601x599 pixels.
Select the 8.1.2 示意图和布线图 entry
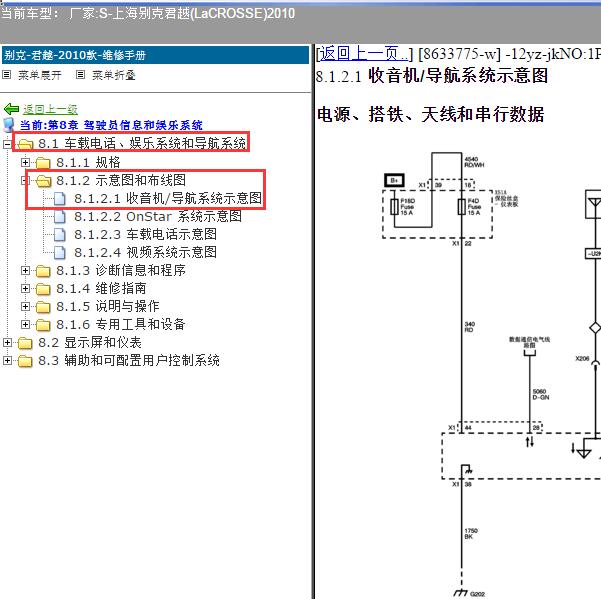coord(121,181)
